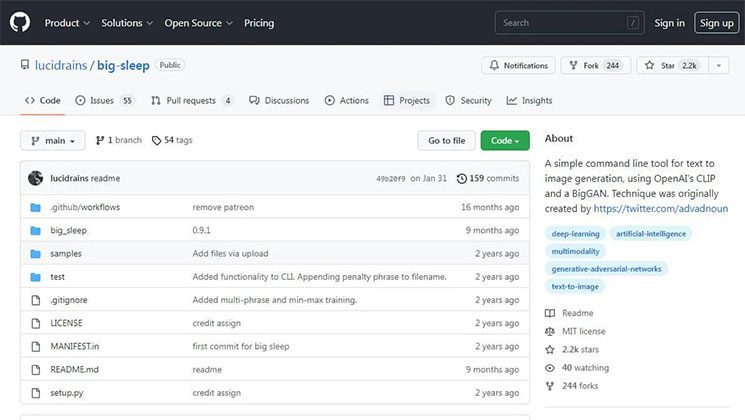Screen dimensions: 745x420
Task: Expand the Product menu
Action: click(67, 23)
